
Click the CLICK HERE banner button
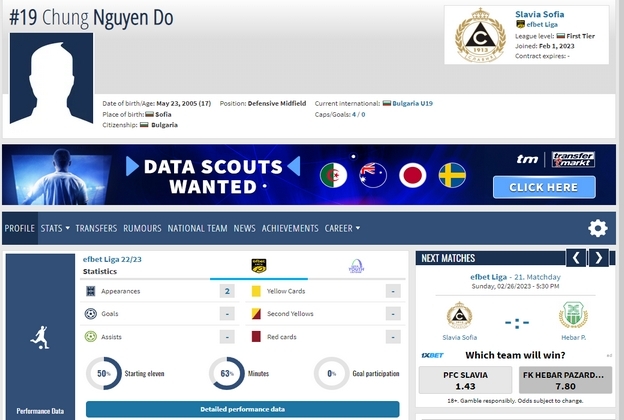(x=543, y=187)
